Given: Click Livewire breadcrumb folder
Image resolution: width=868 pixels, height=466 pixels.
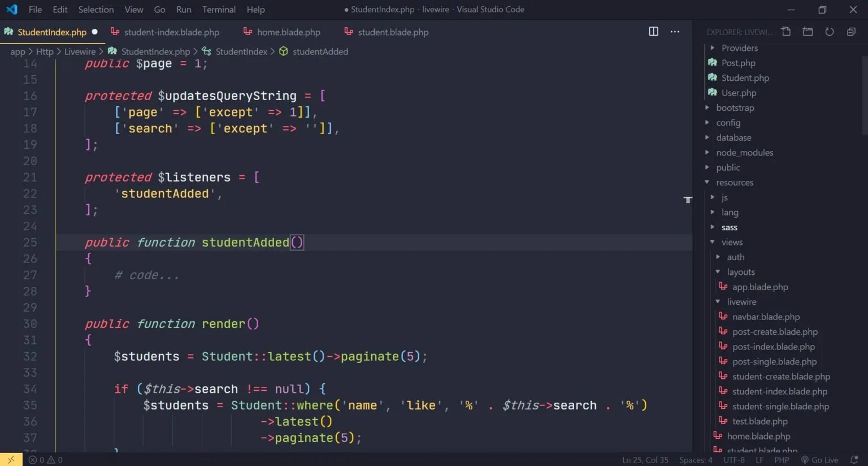Looking at the screenshot, I should (x=80, y=51).
